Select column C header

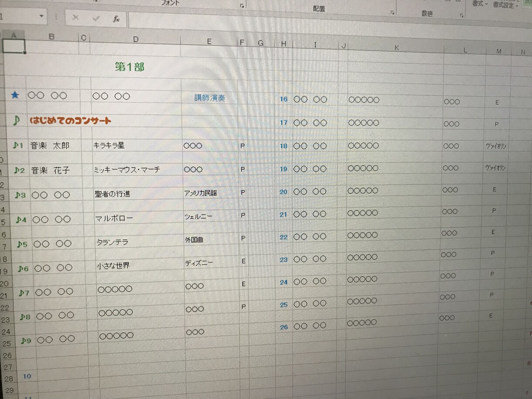[84, 38]
